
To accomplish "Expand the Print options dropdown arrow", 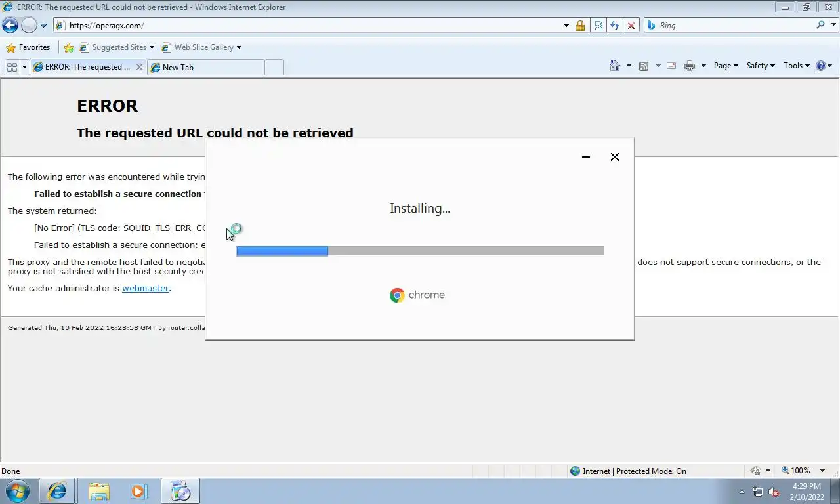I will (703, 66).
